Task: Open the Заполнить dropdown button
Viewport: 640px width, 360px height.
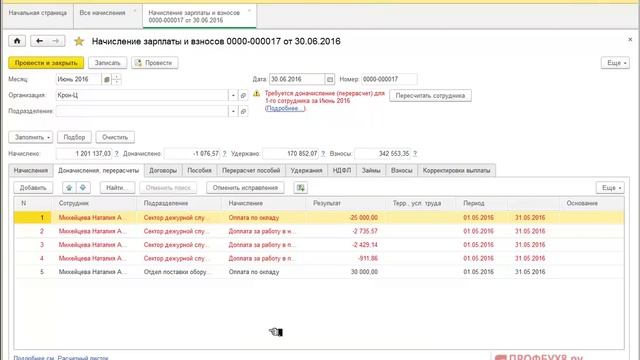Action: coord(31,137)
